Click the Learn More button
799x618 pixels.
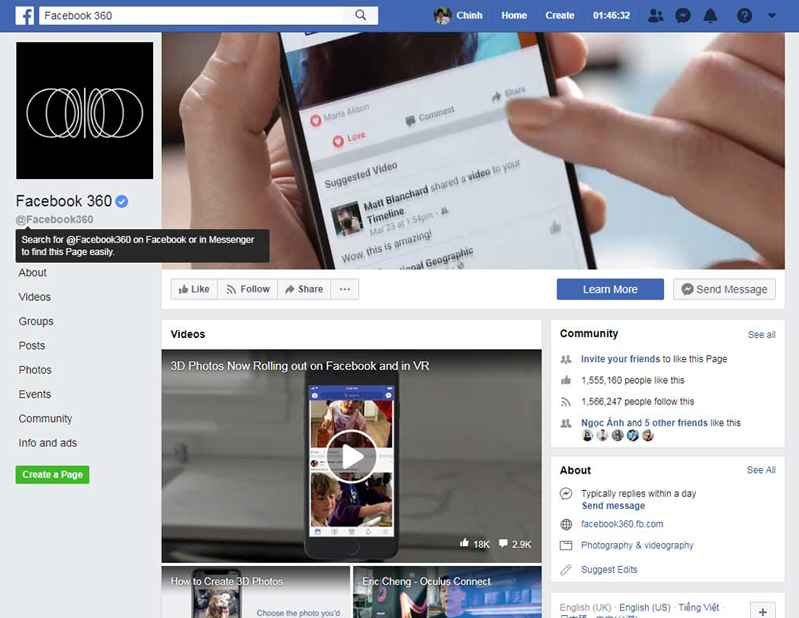[610, 289]
